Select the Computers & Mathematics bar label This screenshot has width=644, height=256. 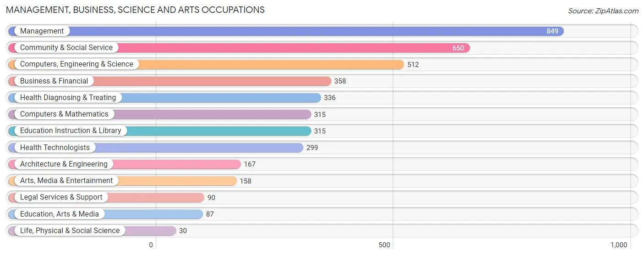[64, 114]
